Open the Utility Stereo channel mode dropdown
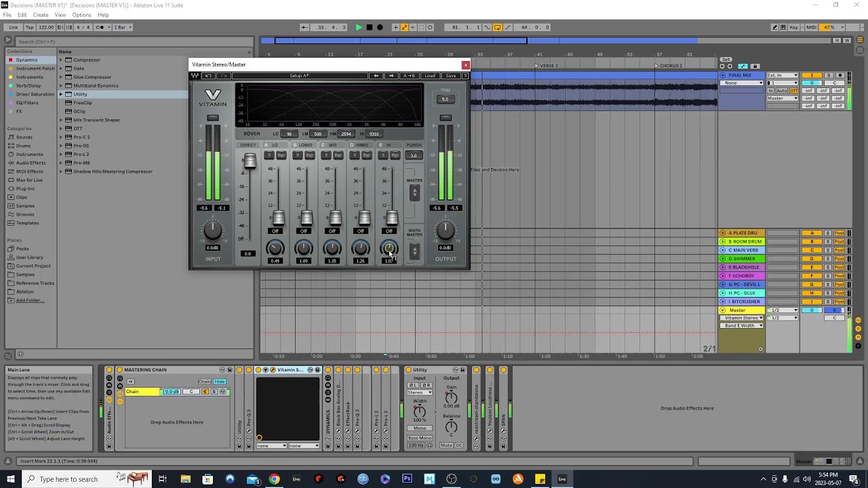The image size is (868, 488). [420, 392]
